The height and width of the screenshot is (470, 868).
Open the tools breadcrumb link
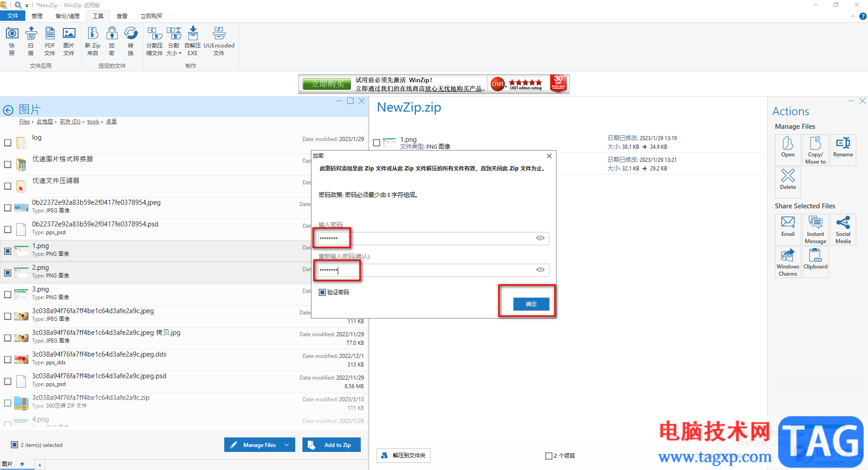click(x=93, y=122)
